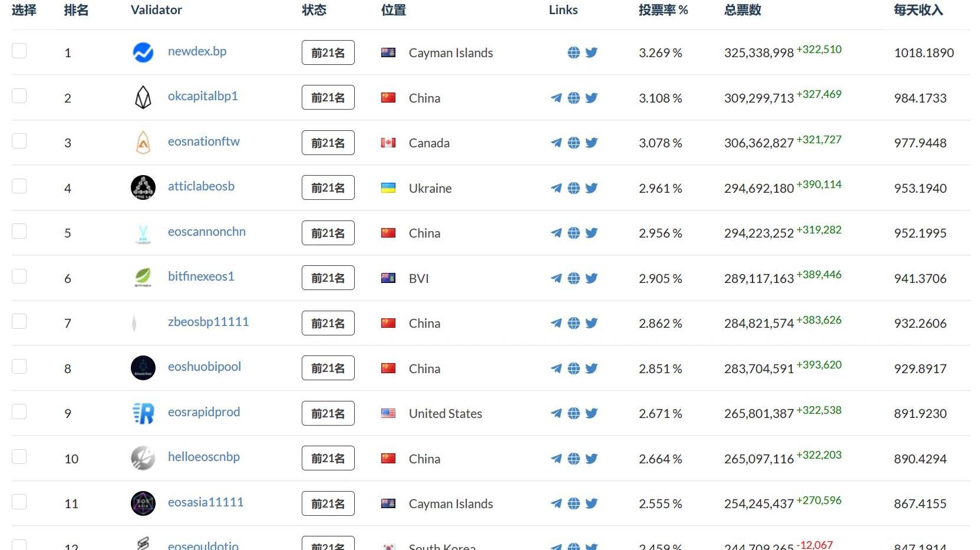This screenshot has width=980, height=550.
Task: Open eosnationftw website globe icon
Action: click(x=573, y=143)
